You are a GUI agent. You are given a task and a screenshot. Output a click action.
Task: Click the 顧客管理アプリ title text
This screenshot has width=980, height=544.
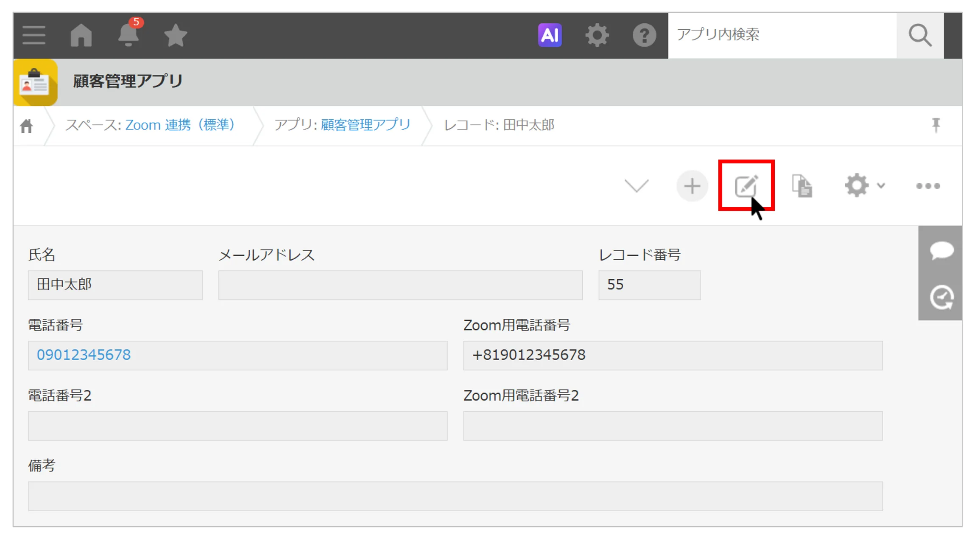(x=128, y=81)
